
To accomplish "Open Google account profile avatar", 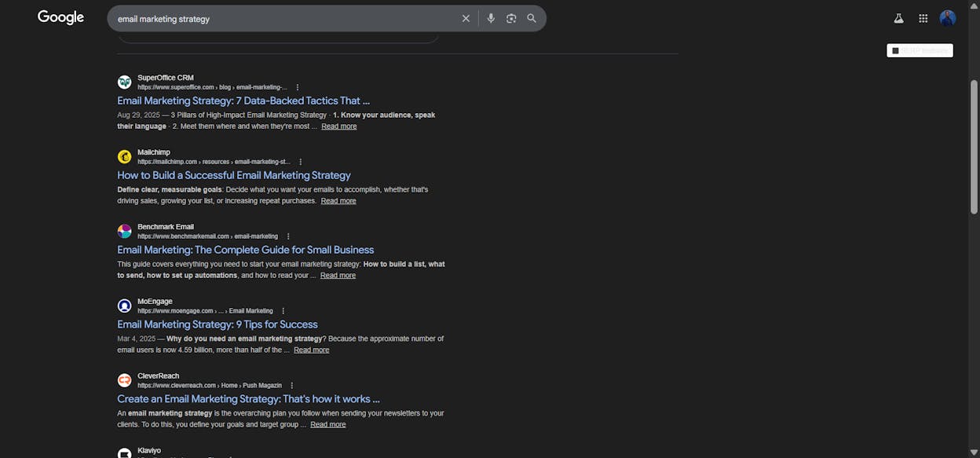I will click(x=948, y=18).
